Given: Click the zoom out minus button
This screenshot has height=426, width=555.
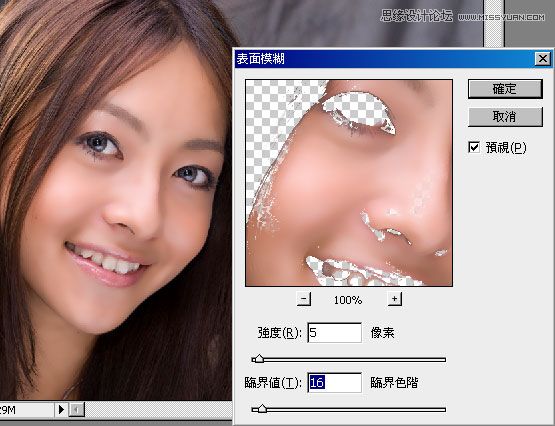Looking at the screenshot, I should (x=304, y=299).
